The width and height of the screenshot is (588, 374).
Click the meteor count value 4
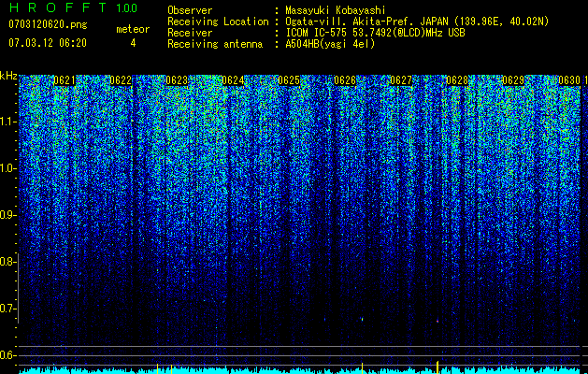(133, 43)
